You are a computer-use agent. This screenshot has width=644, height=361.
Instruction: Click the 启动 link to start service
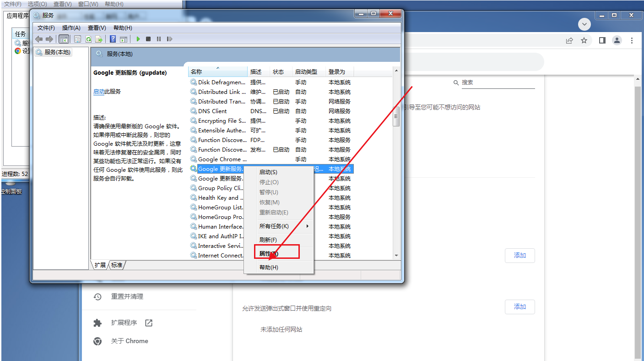coord(99,92)
